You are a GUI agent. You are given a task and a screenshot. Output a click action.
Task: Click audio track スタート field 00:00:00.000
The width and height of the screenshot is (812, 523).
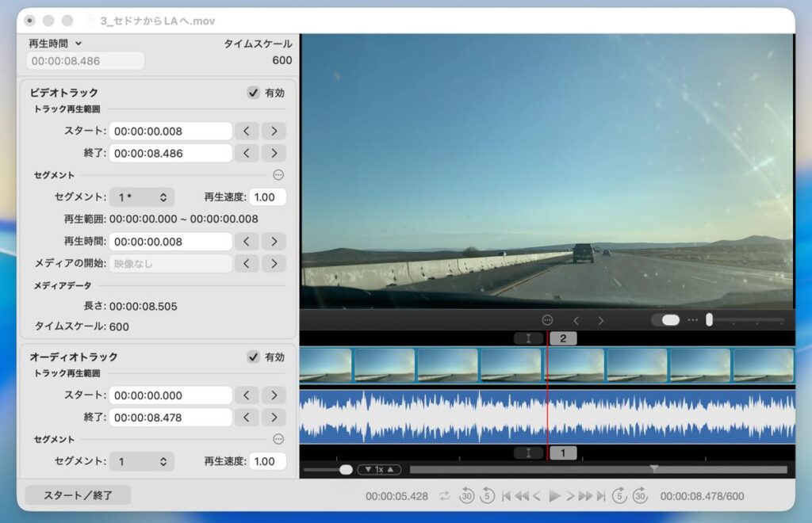pyautogui.click(x=170, y=395)
